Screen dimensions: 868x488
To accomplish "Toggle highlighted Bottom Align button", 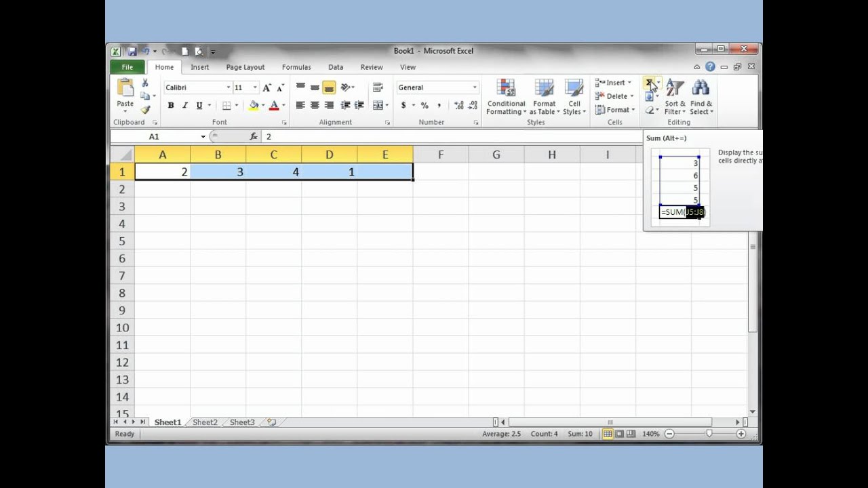I will pyautogui.click(x=329, y=87).
